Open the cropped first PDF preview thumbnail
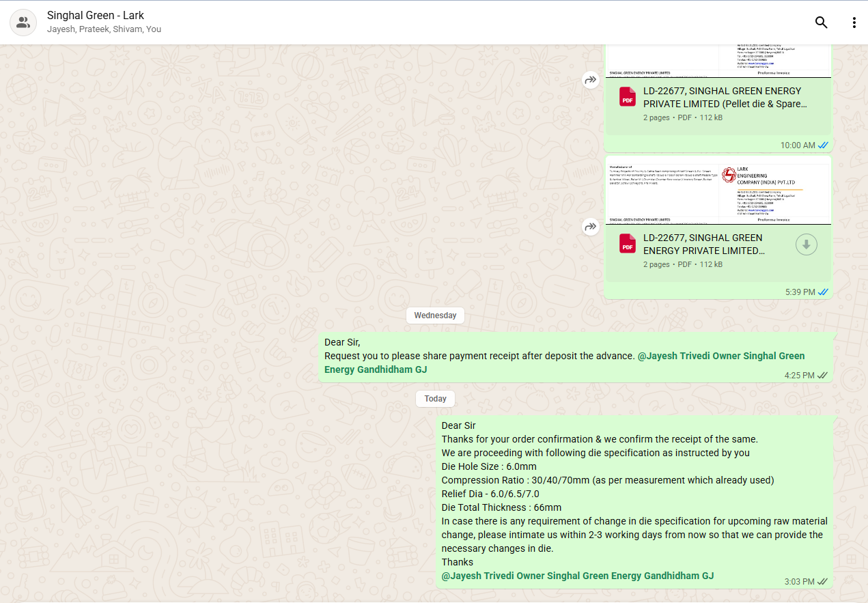 pos(717,60)
